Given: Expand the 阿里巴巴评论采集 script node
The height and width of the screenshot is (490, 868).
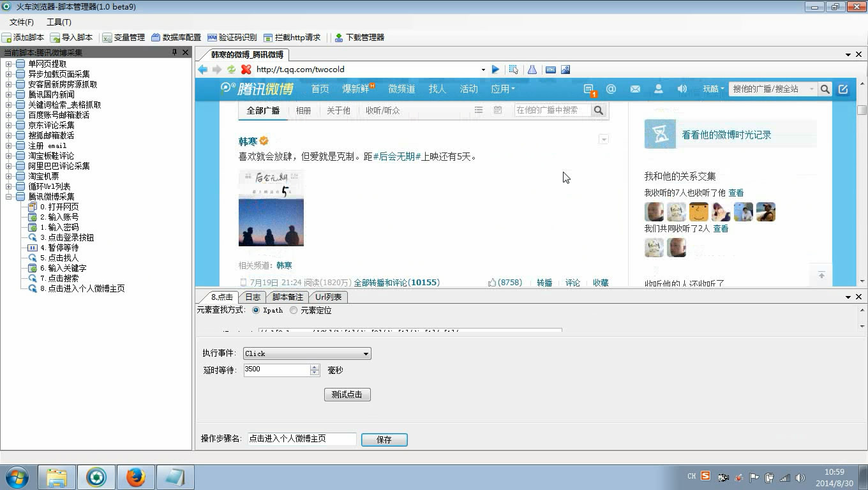Looking at the screenshot, I should (9, 166).
